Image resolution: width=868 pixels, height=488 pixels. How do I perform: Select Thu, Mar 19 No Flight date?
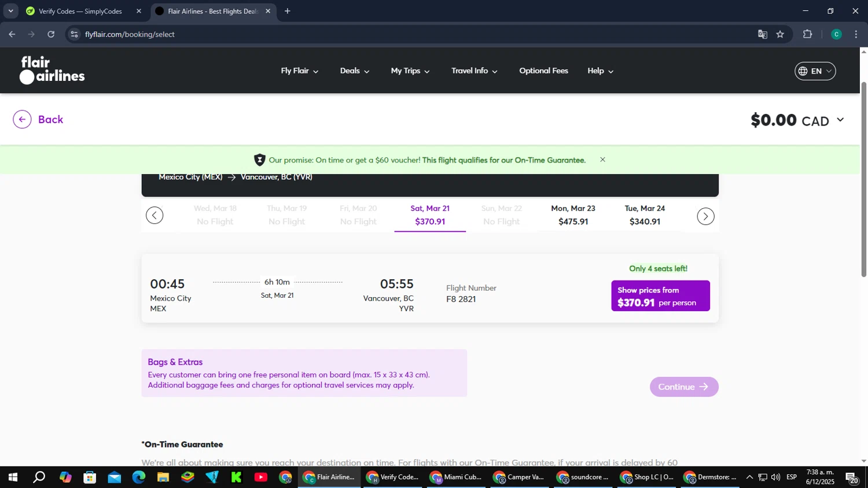[286, 215]
